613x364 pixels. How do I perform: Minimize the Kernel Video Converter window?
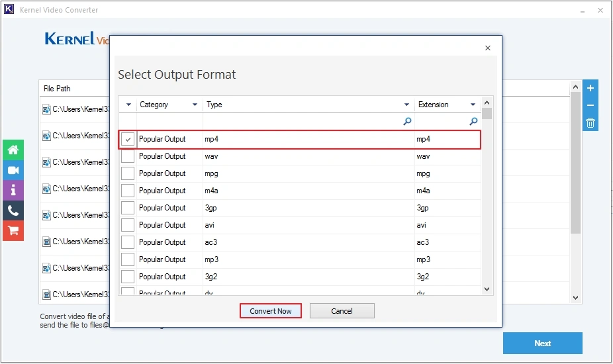(x=583, y=11)
